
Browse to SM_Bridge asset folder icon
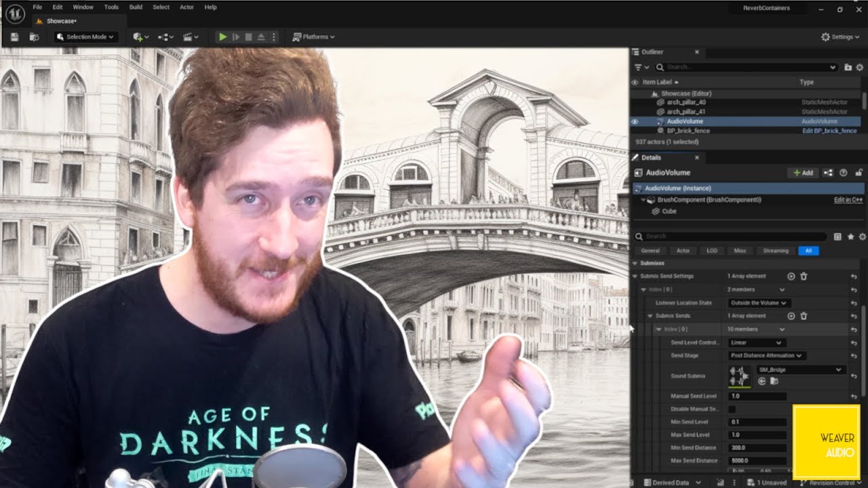click(x=774, y=382)
